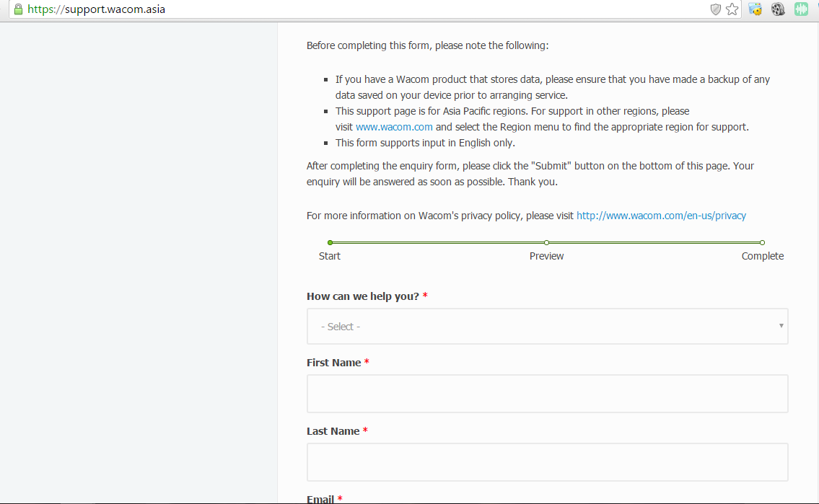This screenshot has width=819, height=504.
Task: Open the folder-face extension icon
Action: click(x=756, y=9)
